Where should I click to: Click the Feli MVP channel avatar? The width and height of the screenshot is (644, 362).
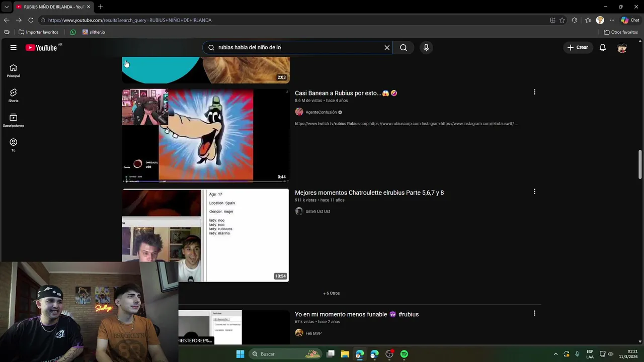pyautogui.click(x=299, y=333)
